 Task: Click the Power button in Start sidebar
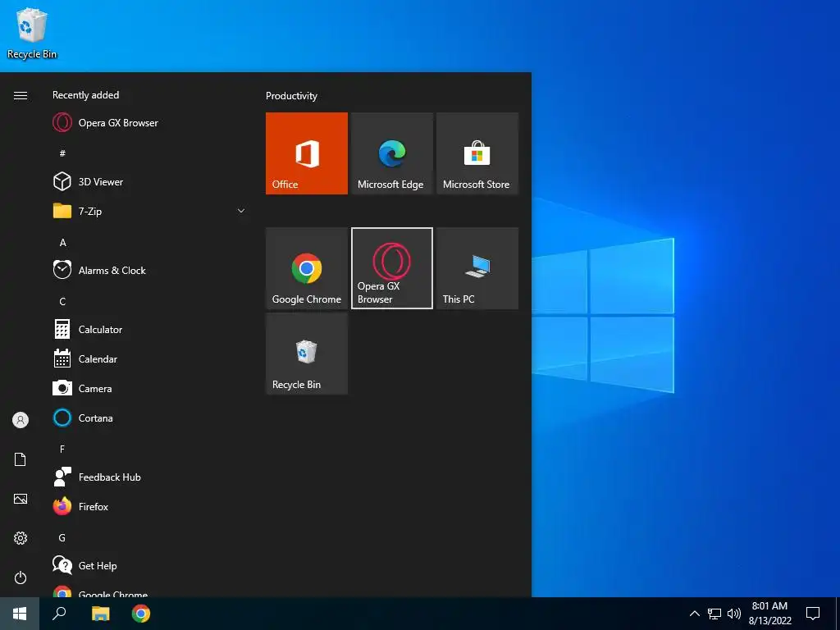click(x=21, y=577)
